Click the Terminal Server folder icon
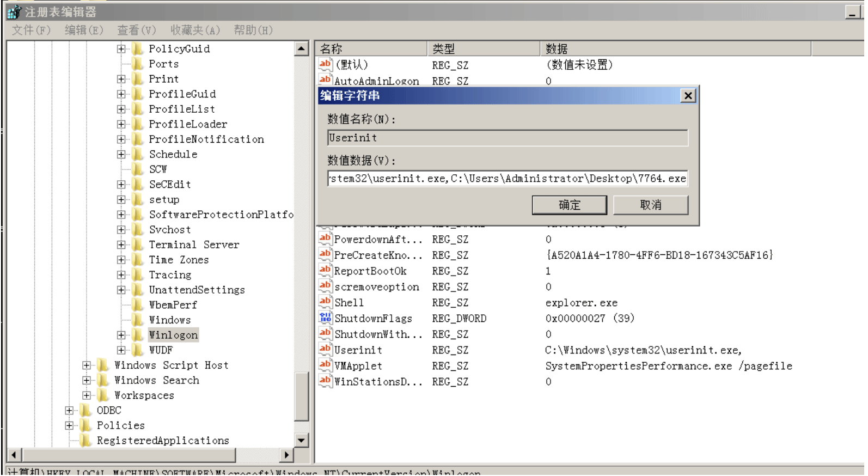Screen dimensions: 868x476 tap(138, 245)
